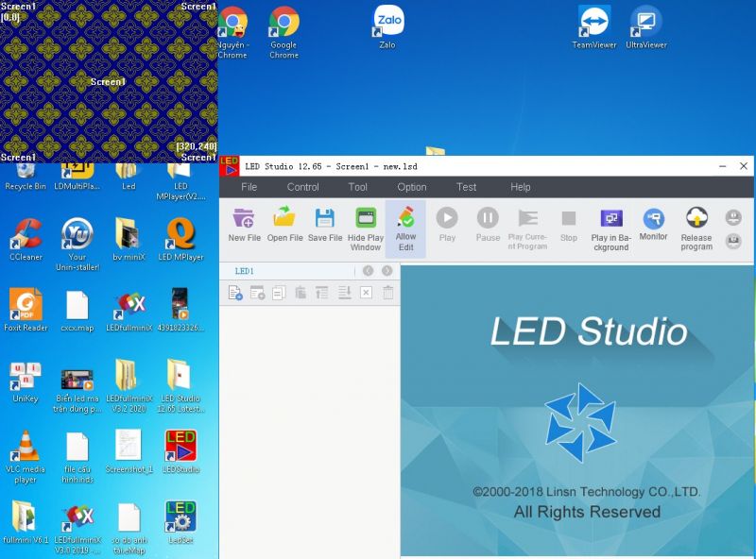Delete selected item using the X icon
This screenshot has height=559, width=756.
[x=364, y=293]
